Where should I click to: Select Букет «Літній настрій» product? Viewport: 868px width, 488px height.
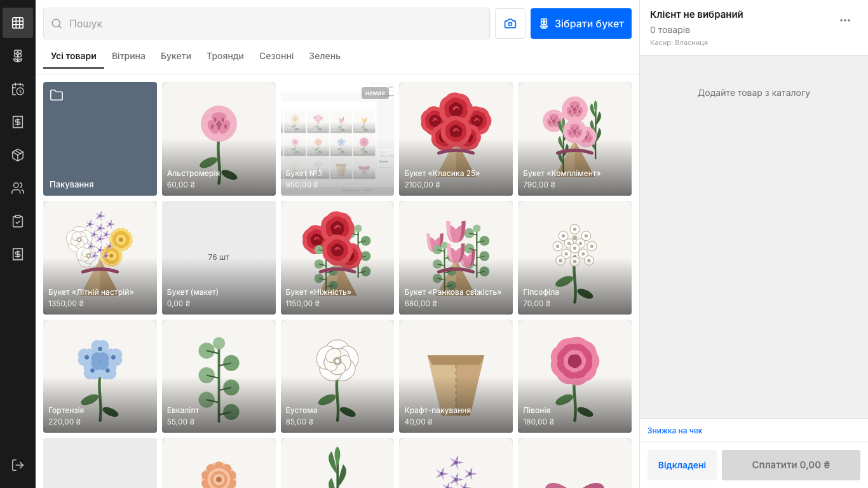click(x=100, y=257)
